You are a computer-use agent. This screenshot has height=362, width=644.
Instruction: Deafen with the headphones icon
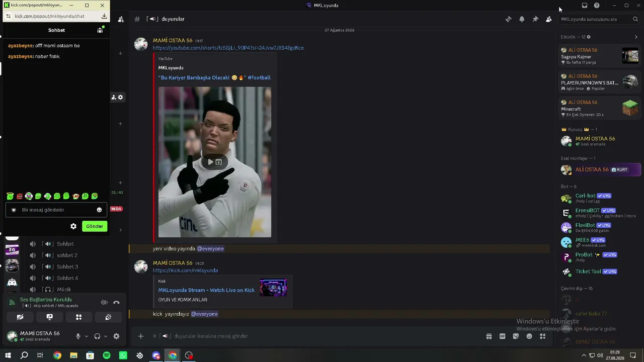click(97, 336)
